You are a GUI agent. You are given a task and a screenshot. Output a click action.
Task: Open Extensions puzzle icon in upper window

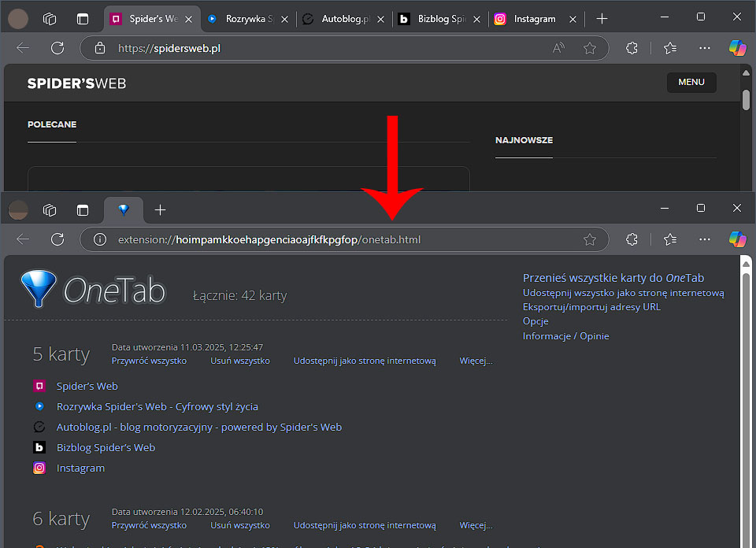[x=632, y=48]
